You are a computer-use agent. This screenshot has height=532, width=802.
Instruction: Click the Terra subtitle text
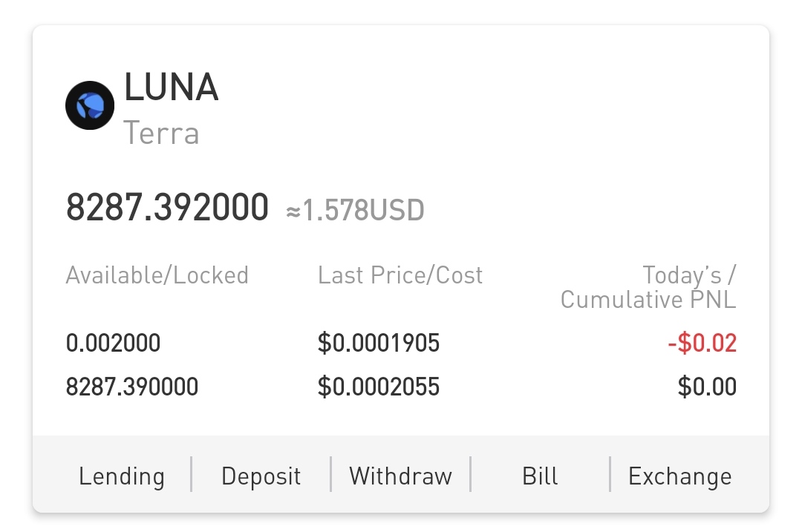(x=161, y=134)
